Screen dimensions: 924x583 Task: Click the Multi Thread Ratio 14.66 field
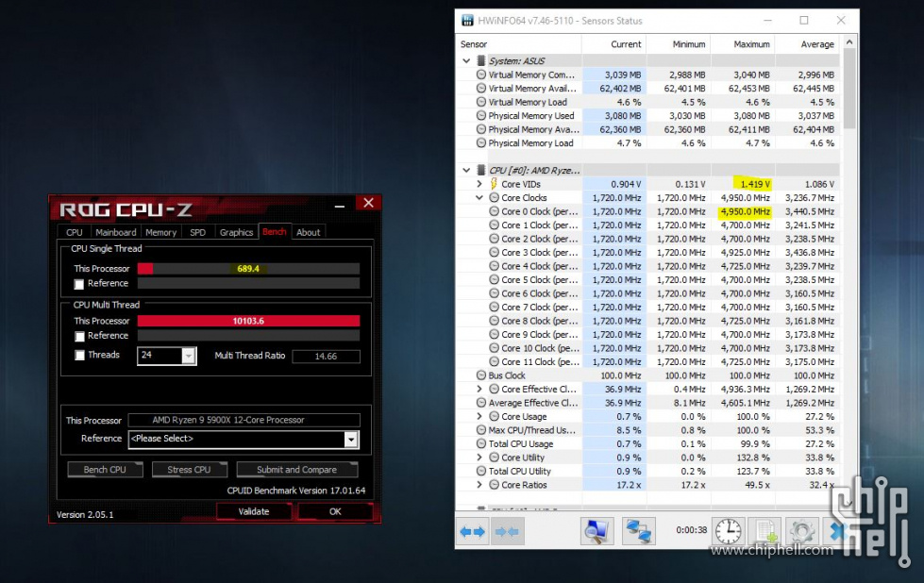[x=326, y=357]
